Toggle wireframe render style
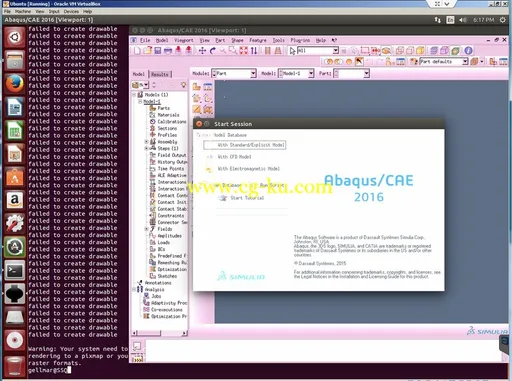 pyautogui.click(x=400, y=51)
